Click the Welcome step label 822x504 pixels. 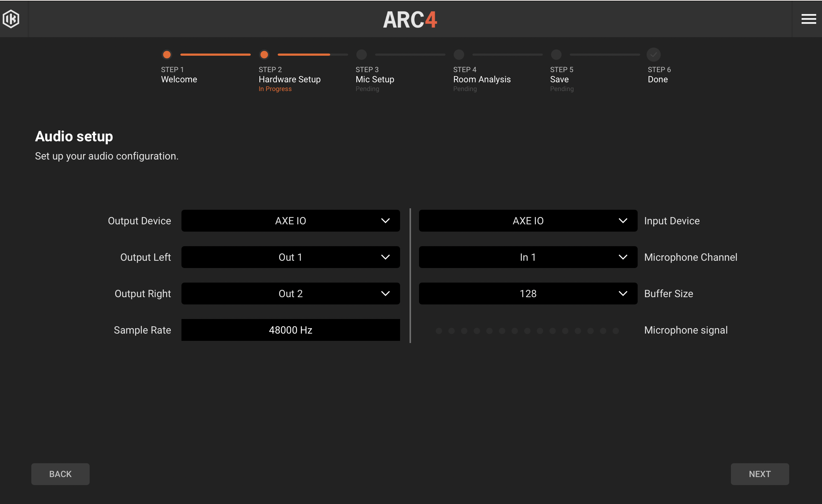179,79
